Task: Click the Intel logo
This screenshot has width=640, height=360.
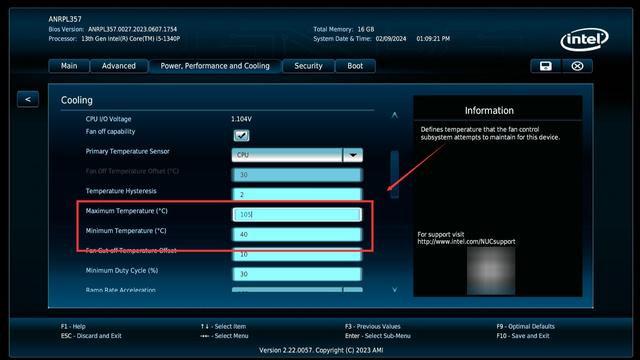Action: coord(584,40)
